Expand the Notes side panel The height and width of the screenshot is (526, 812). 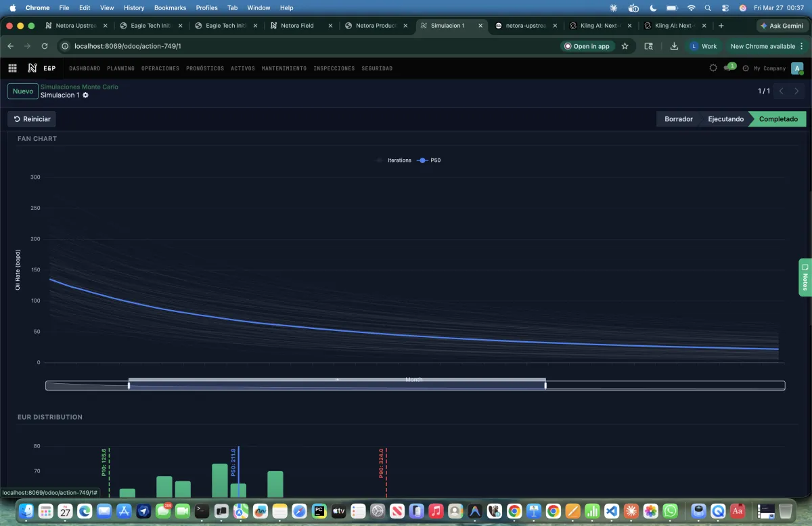pos(805,278)
